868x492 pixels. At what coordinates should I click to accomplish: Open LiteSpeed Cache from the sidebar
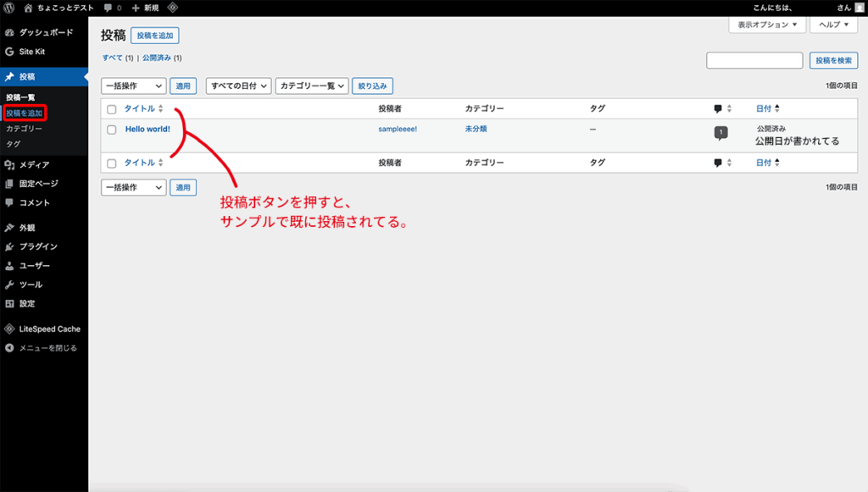(49, 329)
